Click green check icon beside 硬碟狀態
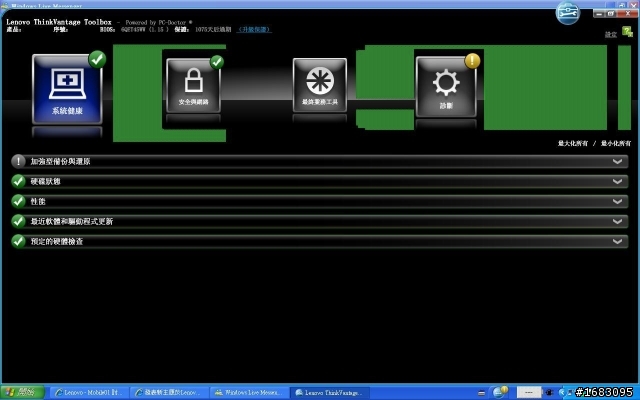 click(18, 181)
